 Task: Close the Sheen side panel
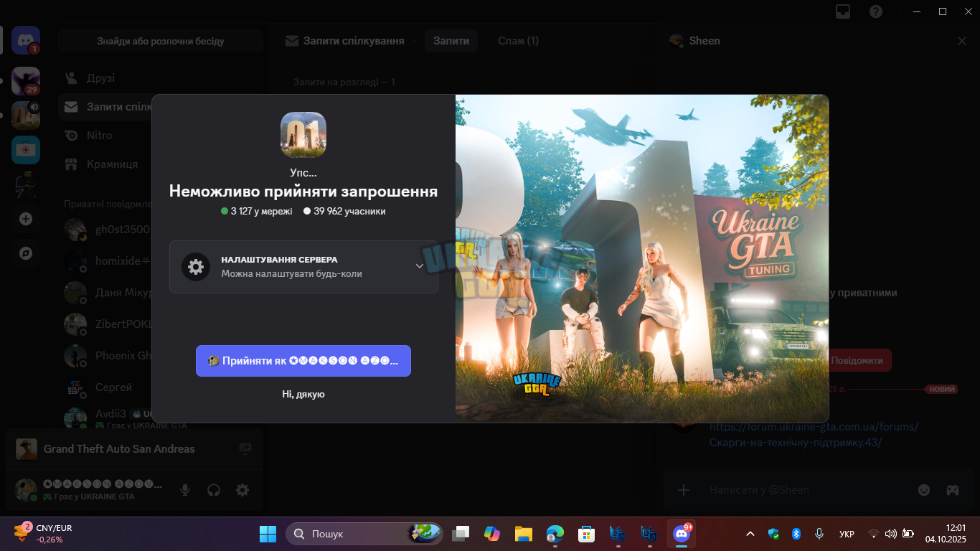click(962, 41)
